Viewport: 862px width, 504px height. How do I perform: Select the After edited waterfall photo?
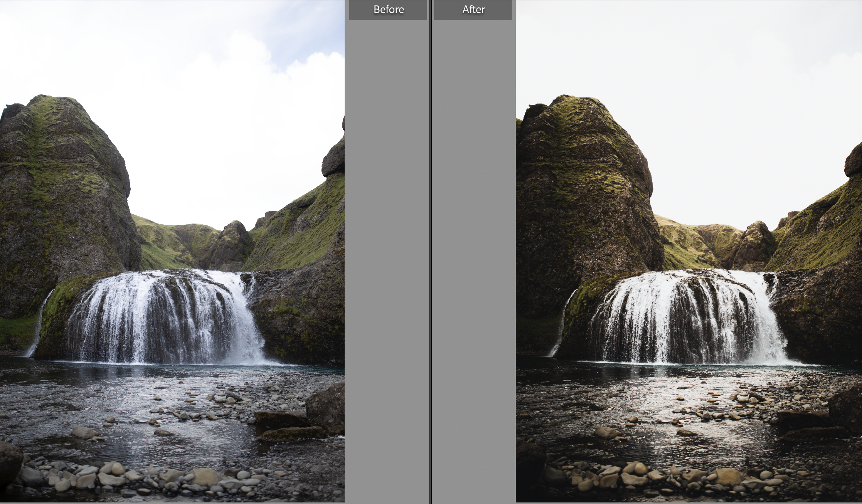pos(689,251)
